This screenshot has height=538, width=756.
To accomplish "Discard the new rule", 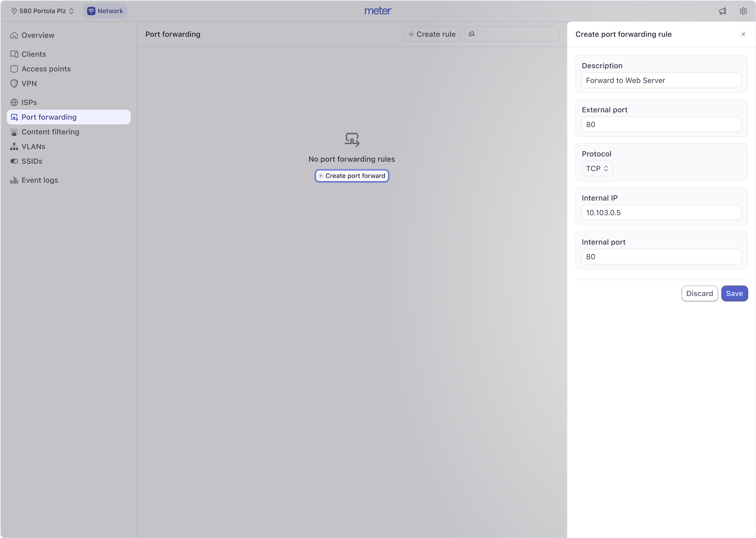I will coord(699,293).
